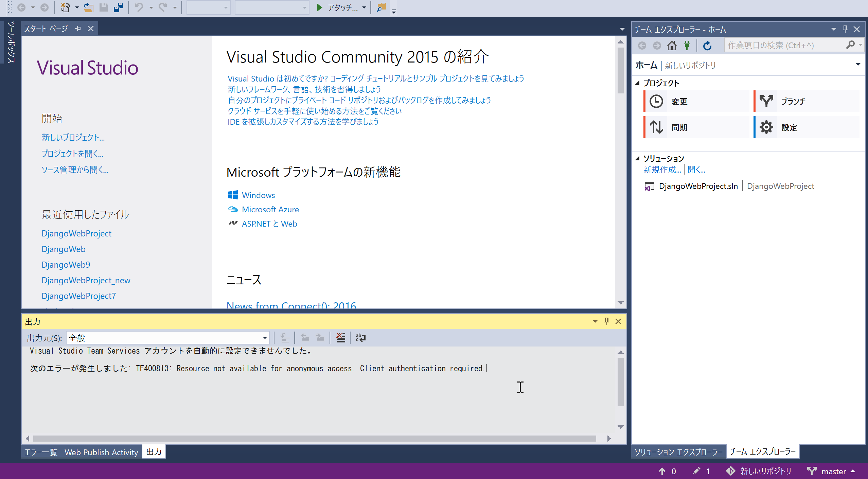Click Clear All icon in output toolbar
The width and height of the screenshot is (868, 479).
pyautogui.click(x=340, y=338)
